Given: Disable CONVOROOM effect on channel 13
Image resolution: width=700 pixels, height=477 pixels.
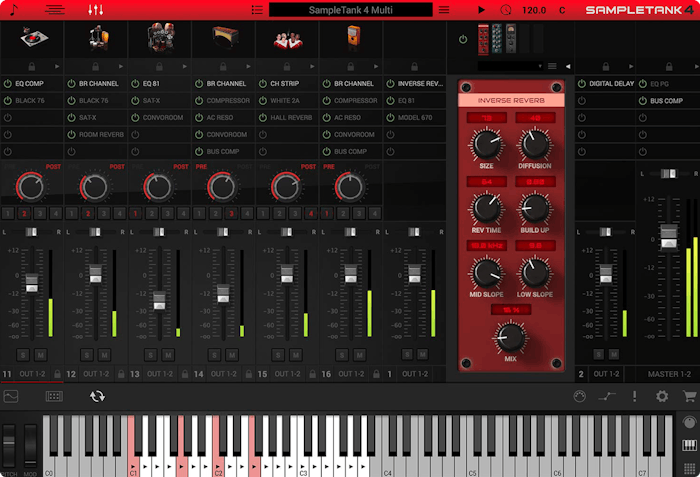Looking at the screenshot, I should point(135,117).
